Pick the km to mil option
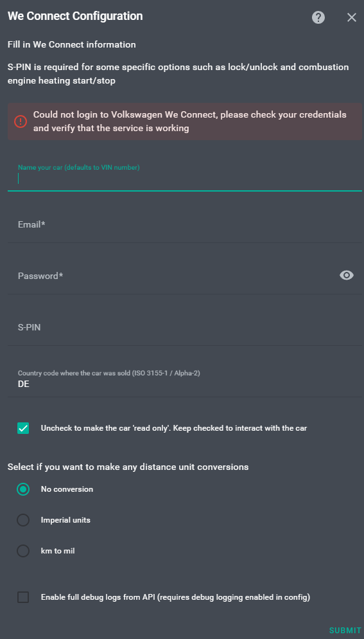364x639 pixels. click(x=23, y=551)
